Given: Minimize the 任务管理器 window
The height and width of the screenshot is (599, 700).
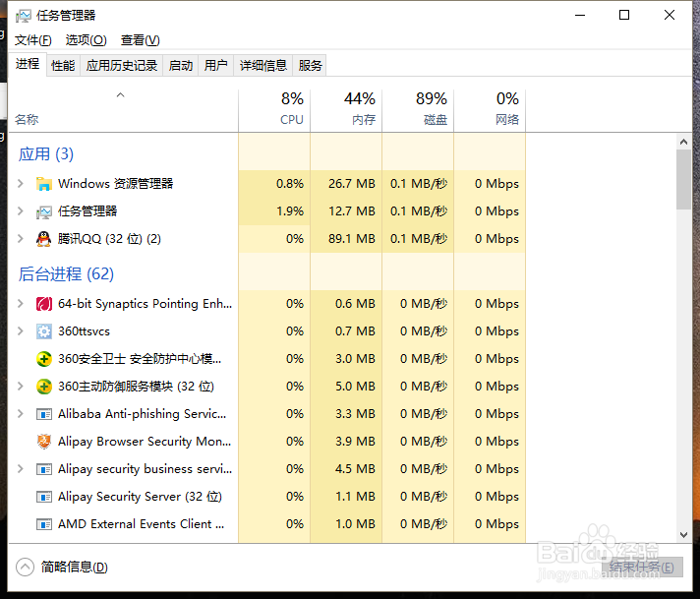Looking at the screenshot, I should point(580,15).
